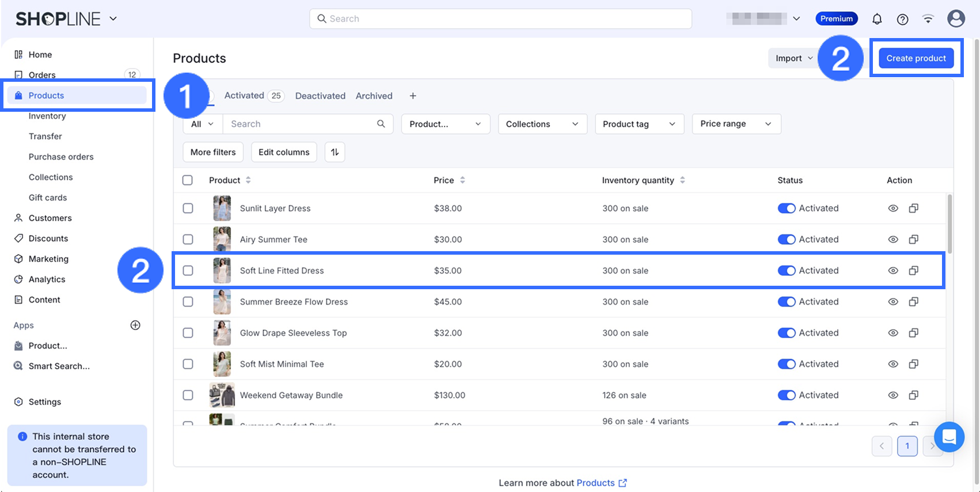Viewport: 980px width, 492px height.
Task: Open the user account avatar icon
Action: tap(956, 19)
